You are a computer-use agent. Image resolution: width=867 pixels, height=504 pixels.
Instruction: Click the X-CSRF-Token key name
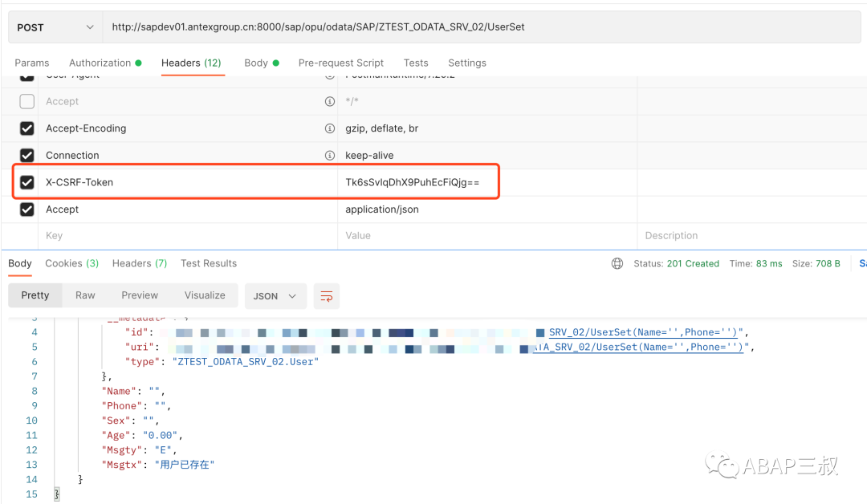coord(79,182)
